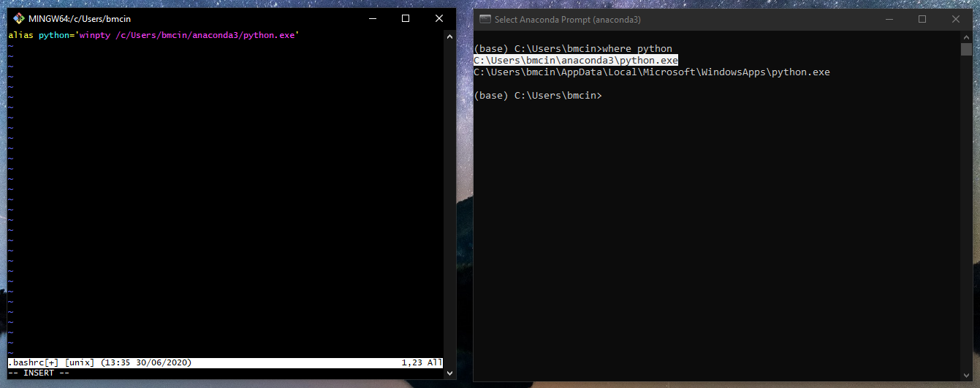Minimize the MINGW64 terminal window
This screenshot has height=388, width=980.
point(372,18)
